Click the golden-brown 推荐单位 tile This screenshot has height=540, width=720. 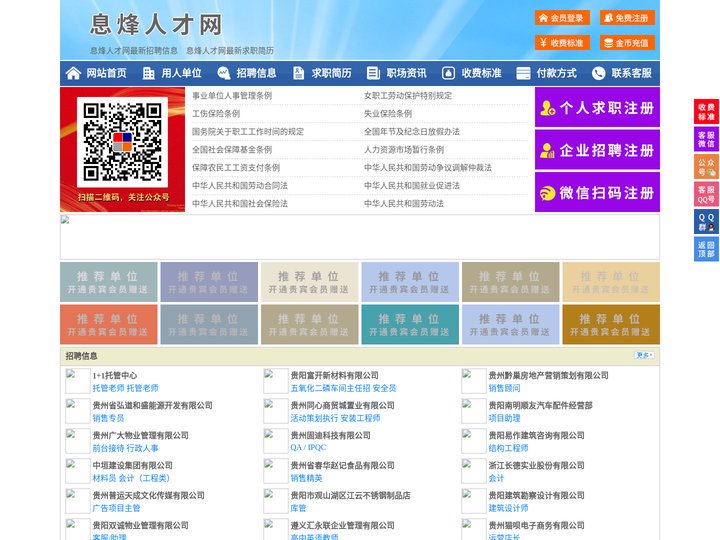click(x=611, y=325)
